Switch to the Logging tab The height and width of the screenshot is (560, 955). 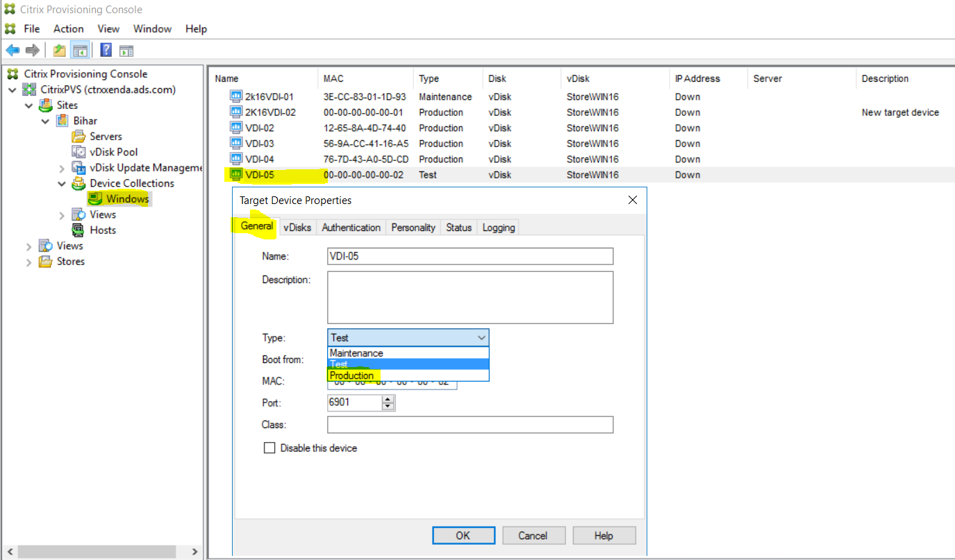click(499, 228)
